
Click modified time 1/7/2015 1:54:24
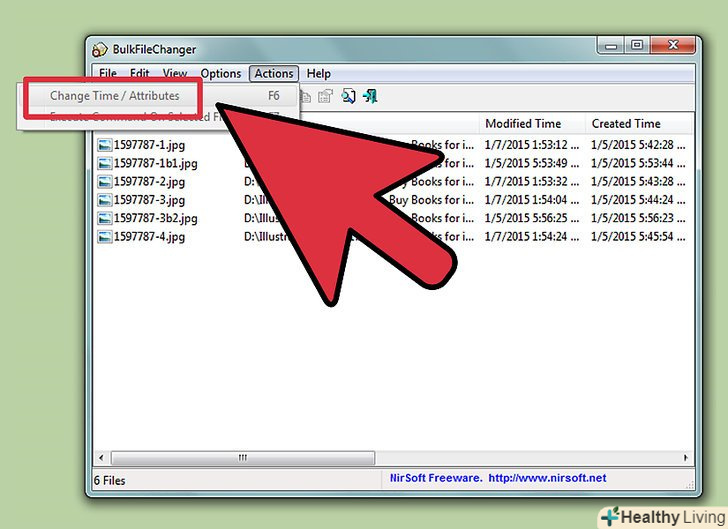[532, 237]
